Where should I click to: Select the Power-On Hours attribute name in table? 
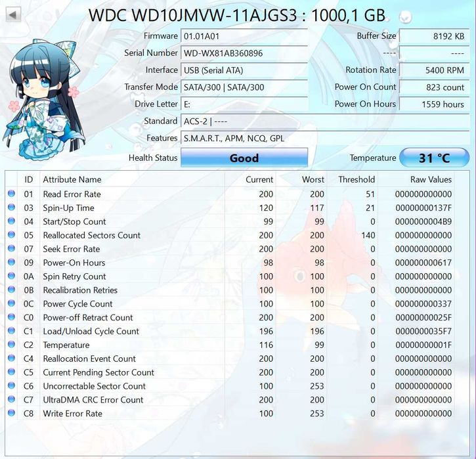74,263
